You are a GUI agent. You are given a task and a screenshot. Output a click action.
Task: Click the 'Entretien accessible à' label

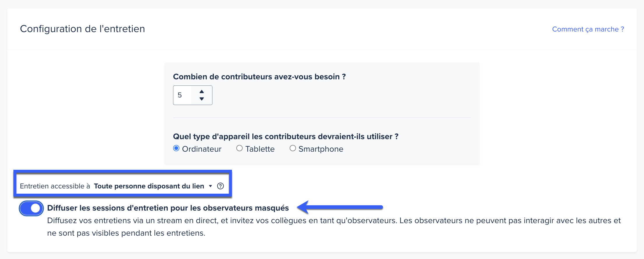click(x=55, y=186)
